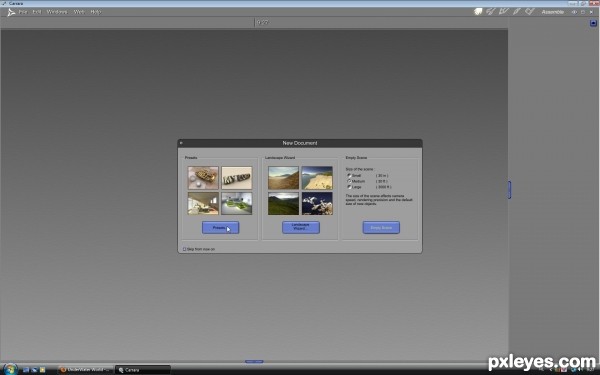Click the third quick launch taskbar icon
600x375 pixels.
(x=42, y=370)
